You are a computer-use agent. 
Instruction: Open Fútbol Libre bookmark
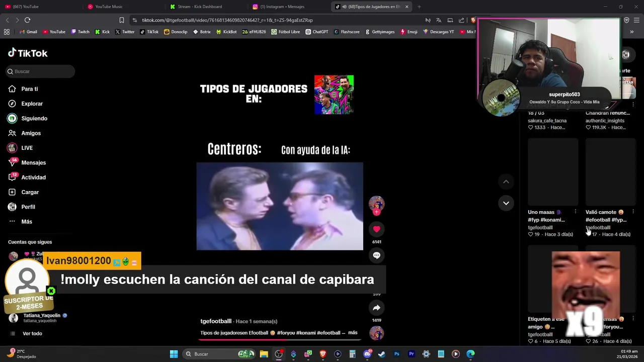pos(285,32)
